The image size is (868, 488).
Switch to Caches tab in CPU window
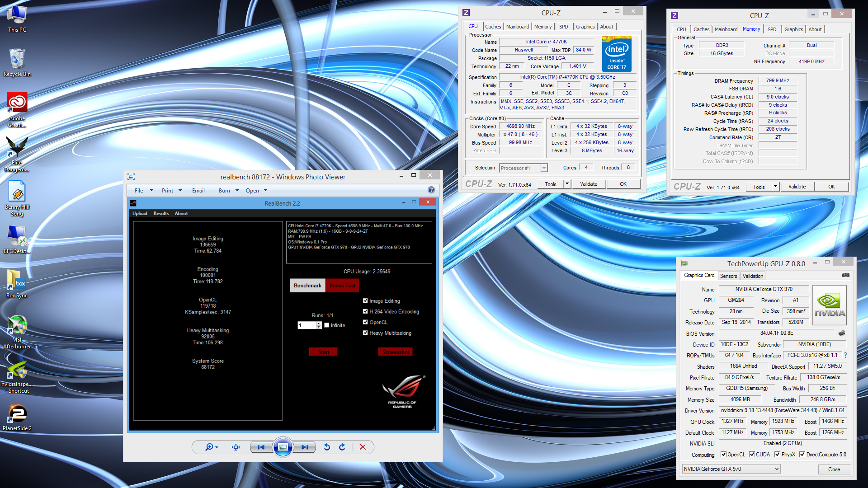point(493,27)
